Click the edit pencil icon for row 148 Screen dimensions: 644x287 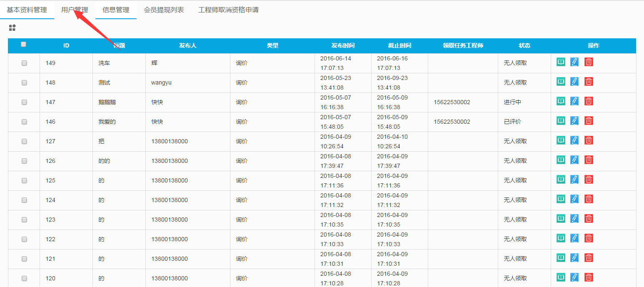pyautogui.click(x=574, y=82)
